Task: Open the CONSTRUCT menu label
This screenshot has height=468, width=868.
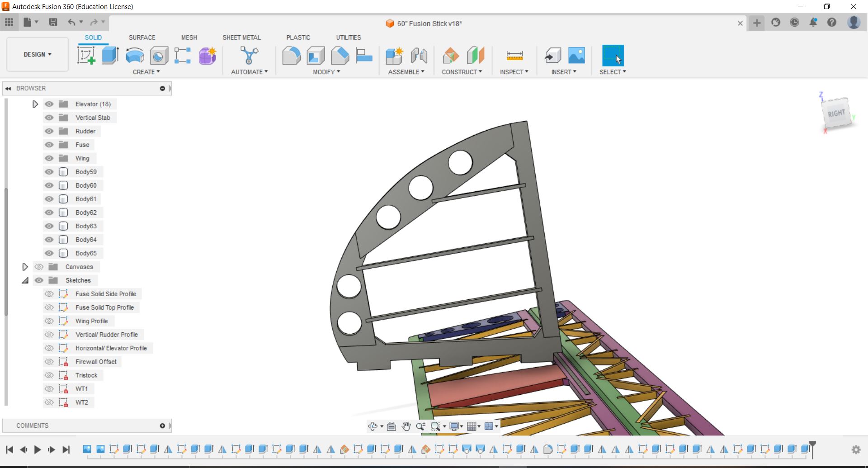Action: tap(462, 72)
